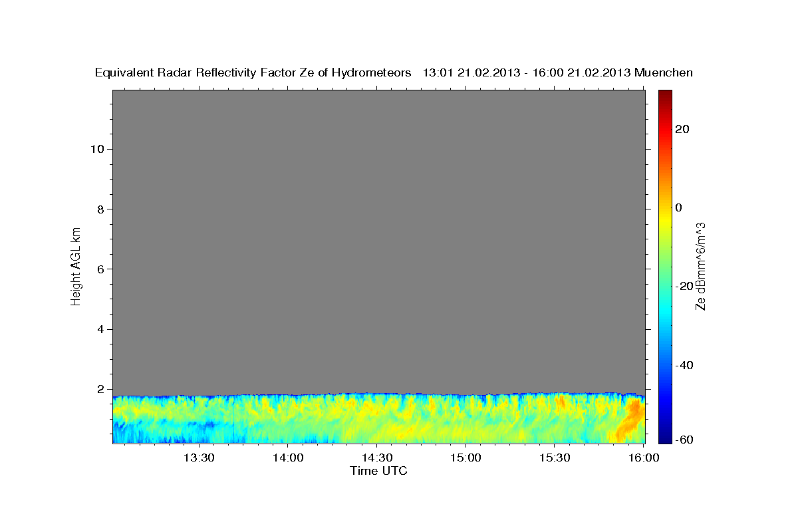
Task: Click the '13:30' time tick label
Action: (198, 458)
